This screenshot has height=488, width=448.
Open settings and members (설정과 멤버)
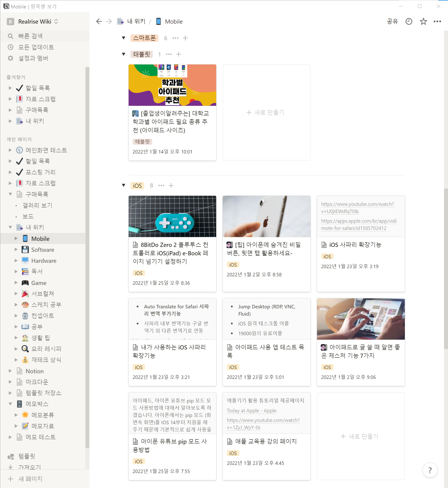click(x=45, y=58)
